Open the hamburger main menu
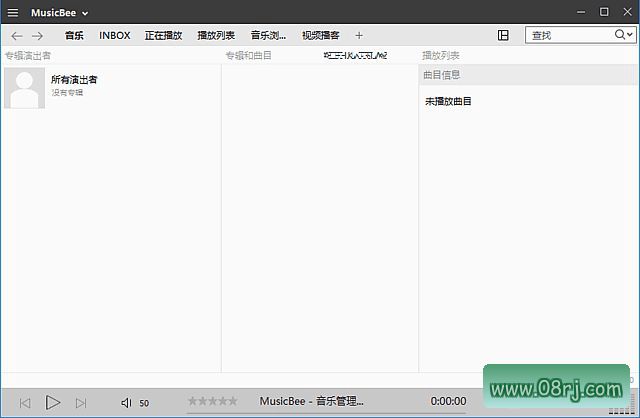 [x=13, y=13]
